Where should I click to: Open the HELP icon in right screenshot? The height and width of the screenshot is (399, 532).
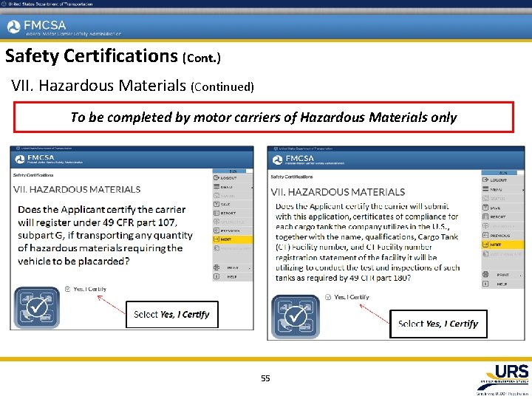click(x=485, y=284)
